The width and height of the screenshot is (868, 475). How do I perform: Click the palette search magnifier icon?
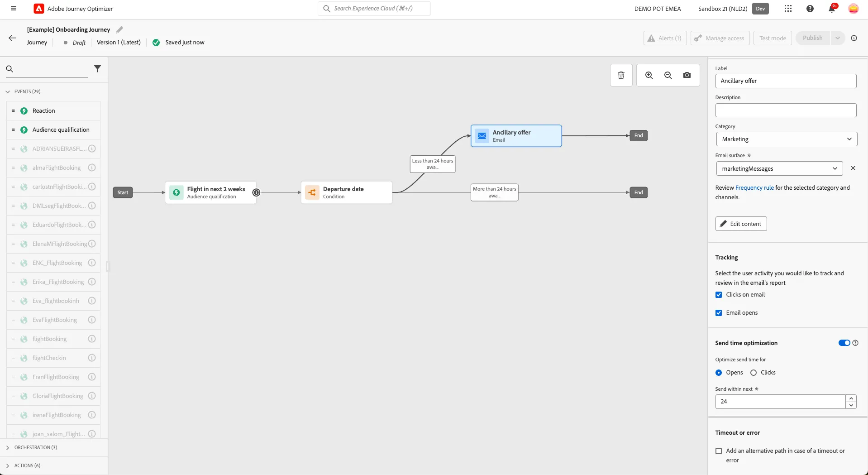point(10,69)
